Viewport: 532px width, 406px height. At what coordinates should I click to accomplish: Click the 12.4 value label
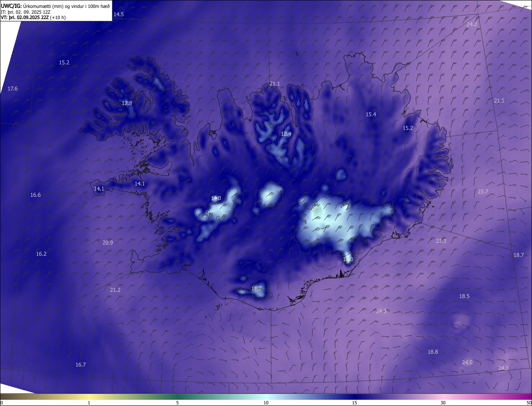point(286,134)
